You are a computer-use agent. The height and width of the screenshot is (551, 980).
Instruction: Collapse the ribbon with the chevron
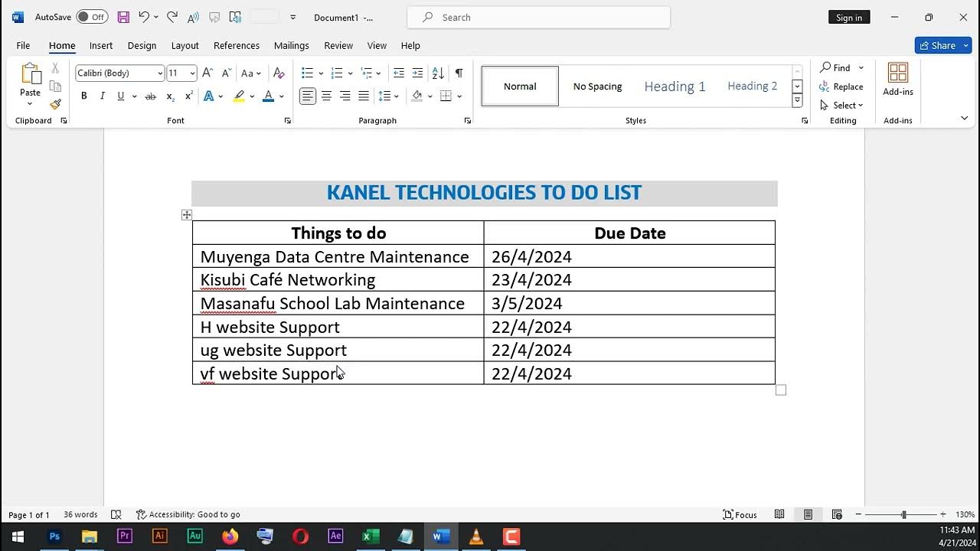pyautogui.click(x=964, y=119)
